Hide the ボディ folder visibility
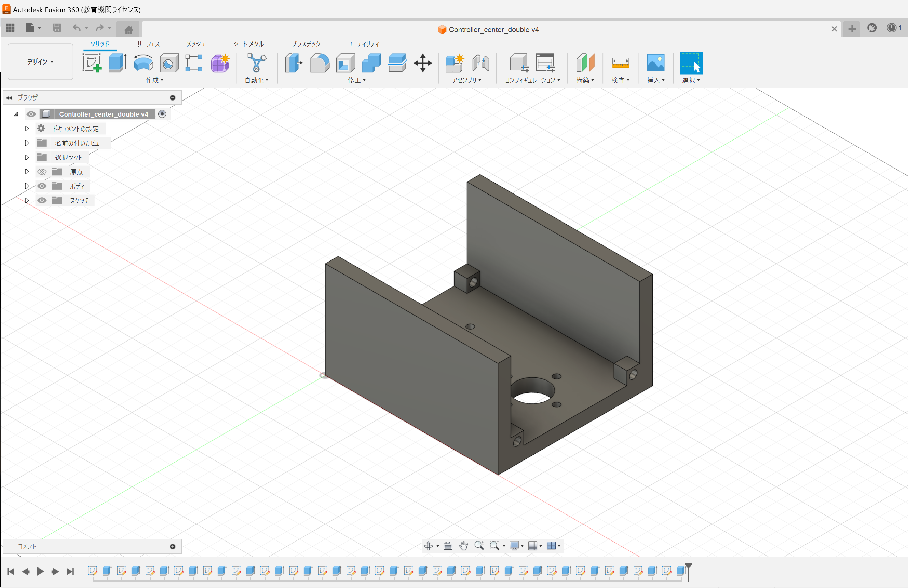The image size is (908, 588). [42, 186]
